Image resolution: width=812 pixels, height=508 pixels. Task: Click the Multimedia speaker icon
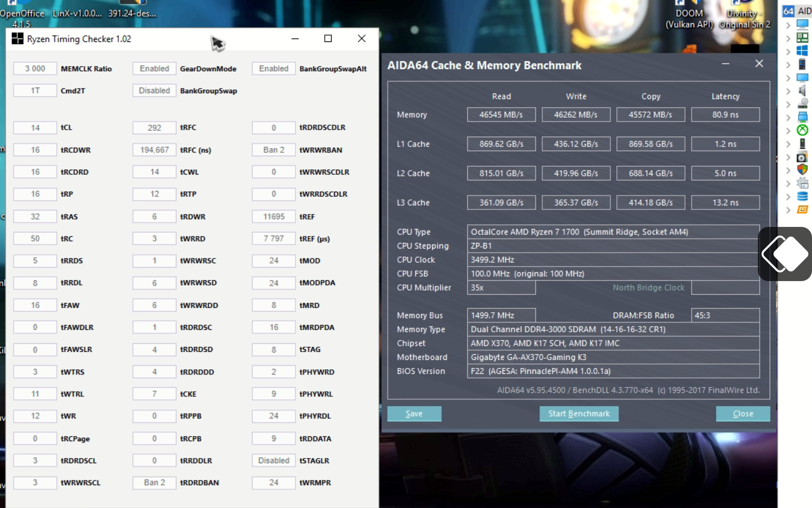click(802, 90)
